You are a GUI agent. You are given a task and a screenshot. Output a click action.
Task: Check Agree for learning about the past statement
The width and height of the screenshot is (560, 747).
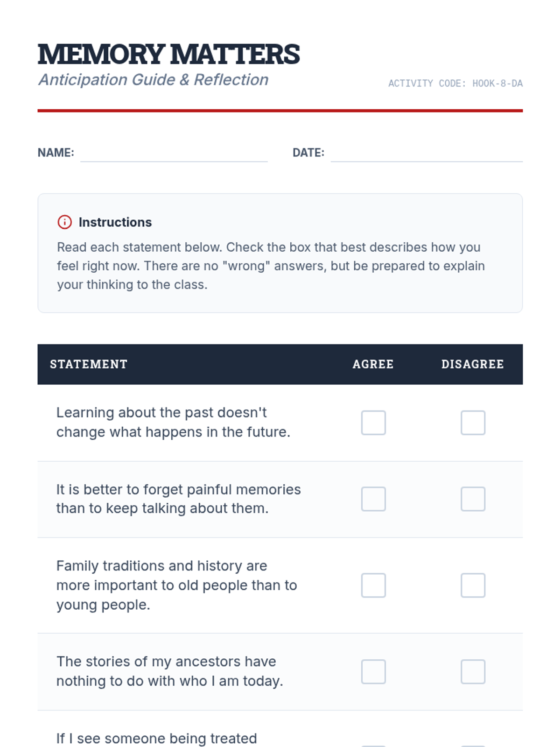click(373, 423)
